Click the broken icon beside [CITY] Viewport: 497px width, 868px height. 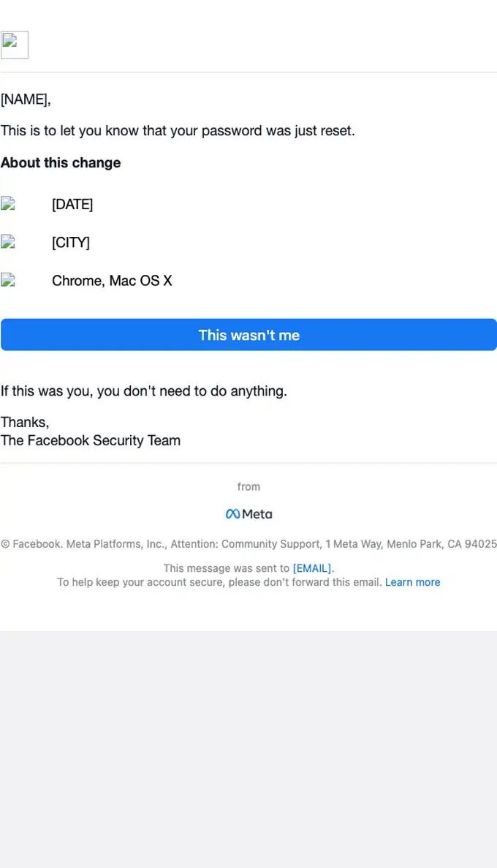[8, 241]
